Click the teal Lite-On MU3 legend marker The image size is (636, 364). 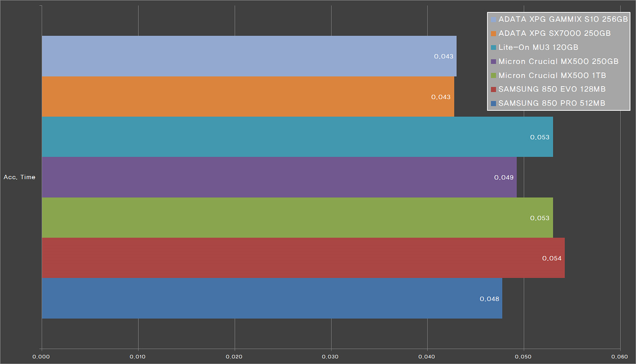(x=493, y=47)
